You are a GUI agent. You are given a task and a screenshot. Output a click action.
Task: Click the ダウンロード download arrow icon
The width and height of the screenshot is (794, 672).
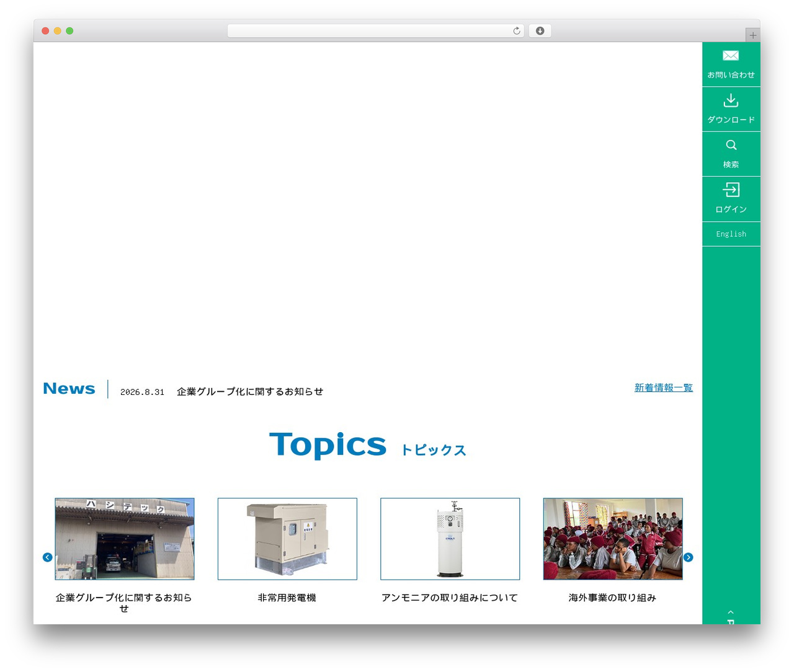click(x=731, y=100)
